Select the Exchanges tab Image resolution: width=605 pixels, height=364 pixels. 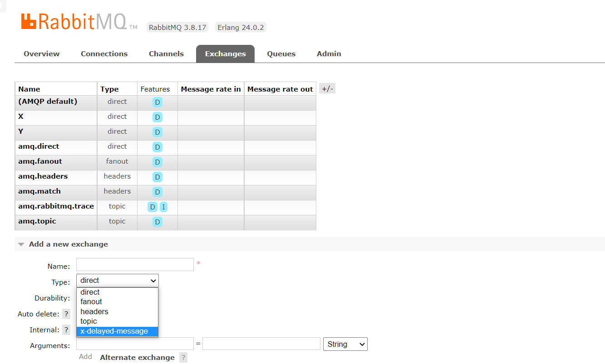coord(225,54)
